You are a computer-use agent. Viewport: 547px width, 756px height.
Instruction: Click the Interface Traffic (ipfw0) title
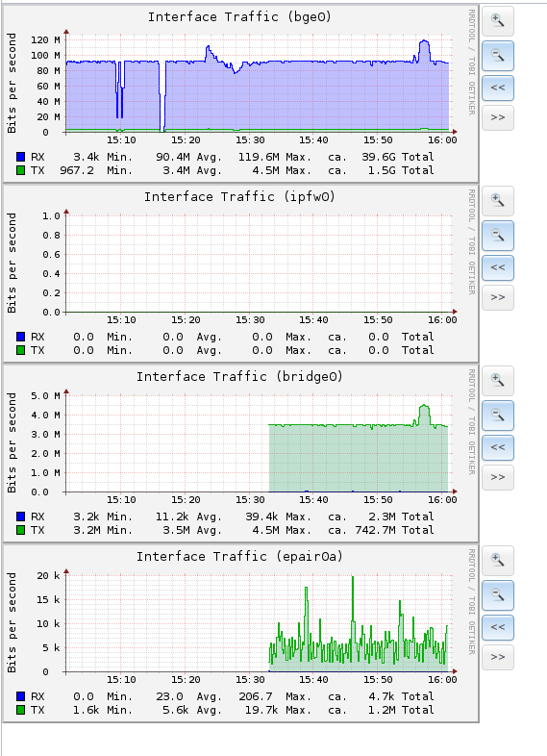coord(239,197)
